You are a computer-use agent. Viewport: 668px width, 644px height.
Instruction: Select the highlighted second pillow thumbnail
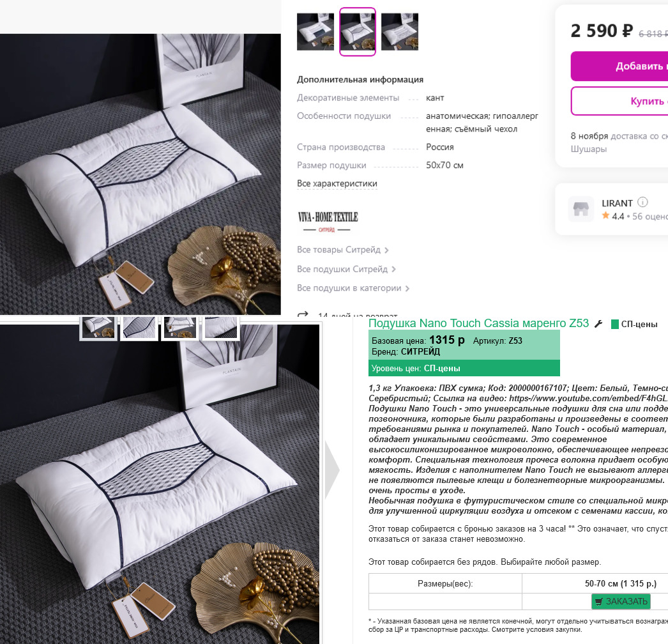[x=358, y=31]
